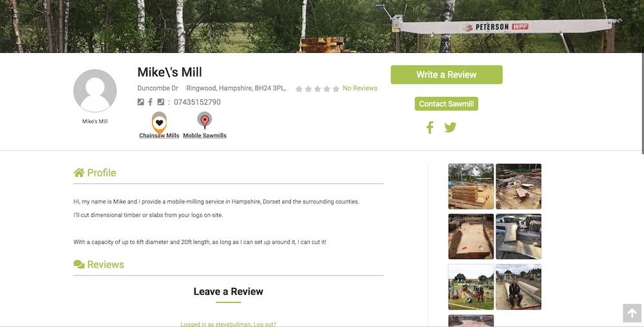The height and width of the screenshot is (327, 644).
Task: Click the Log out link
Action: click(265, 324)
